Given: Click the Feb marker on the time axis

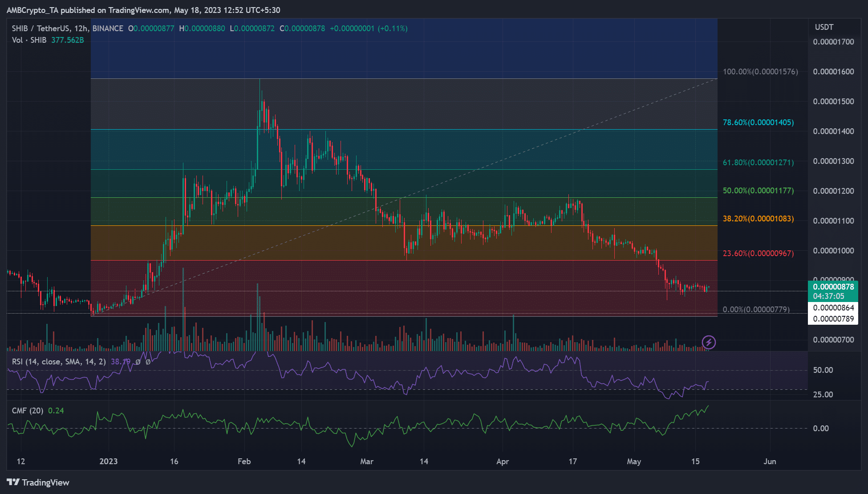Looking at the screenshot, I should click(244, 461).
